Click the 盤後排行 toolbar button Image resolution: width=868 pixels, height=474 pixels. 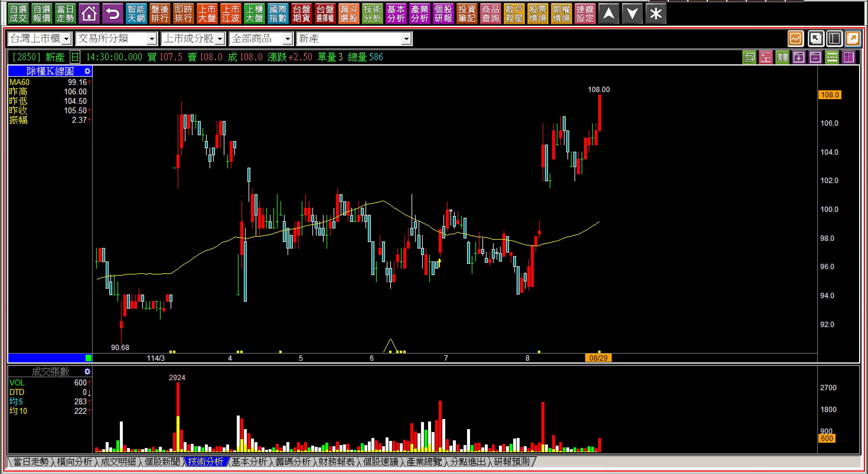coord(159,14)
